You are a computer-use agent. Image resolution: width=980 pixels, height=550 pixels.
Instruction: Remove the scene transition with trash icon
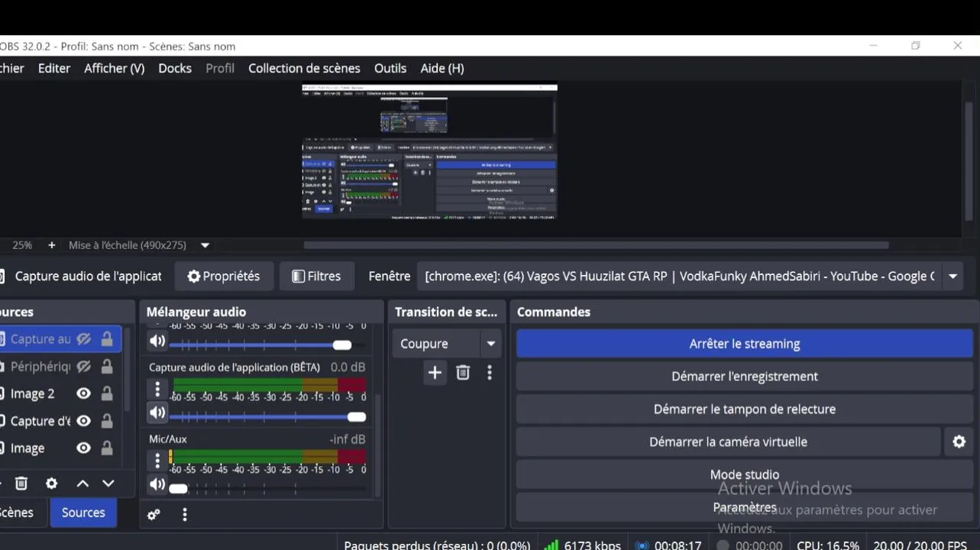point(463,372)
